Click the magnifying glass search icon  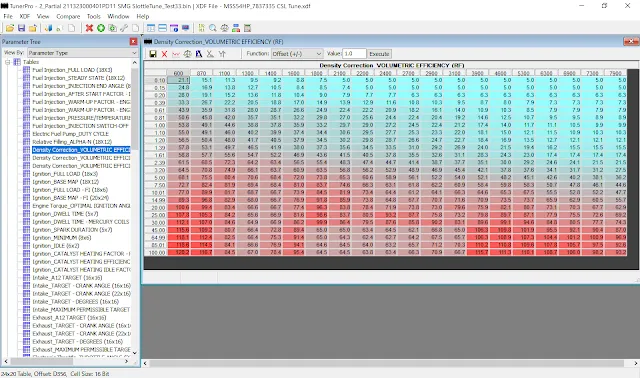point(213,28)
